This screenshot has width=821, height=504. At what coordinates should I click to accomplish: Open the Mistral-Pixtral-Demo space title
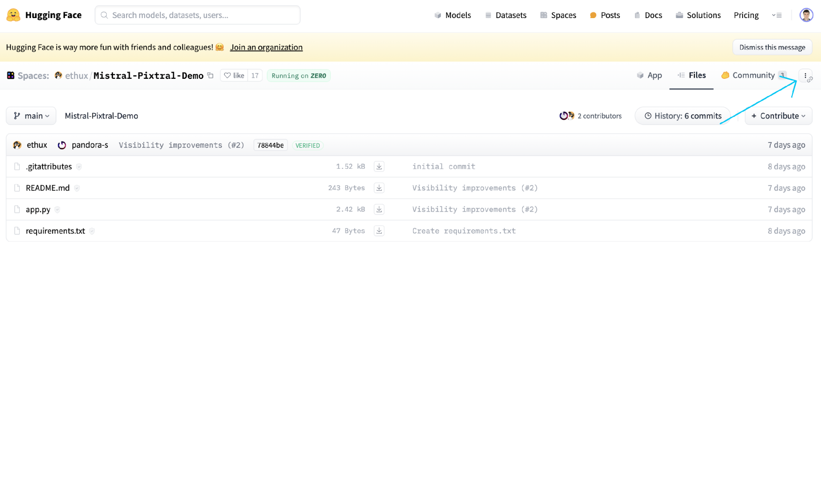coord(149,76)
